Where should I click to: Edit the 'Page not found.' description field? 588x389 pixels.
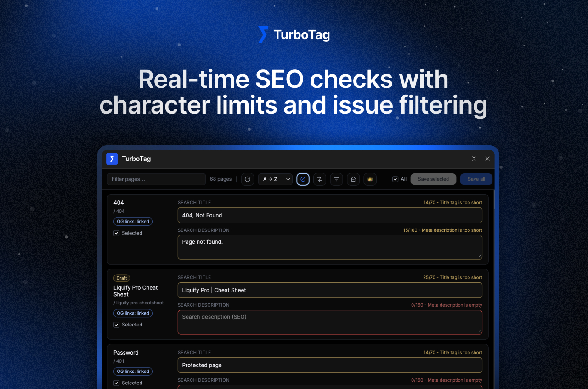coord(330,247)
